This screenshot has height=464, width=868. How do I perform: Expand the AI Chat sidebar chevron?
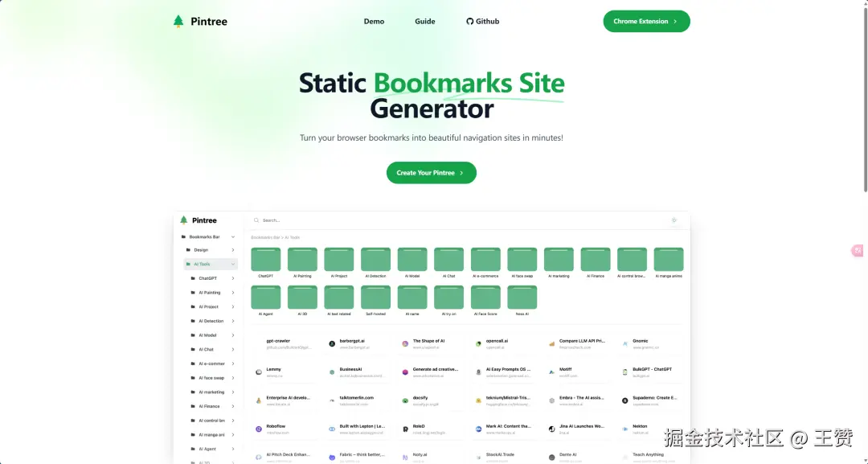(232, 349)
